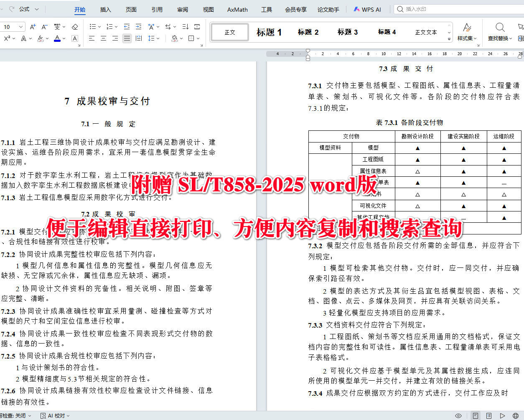
Task: Click the character scaling icon
Action: (x=151, y=27)
